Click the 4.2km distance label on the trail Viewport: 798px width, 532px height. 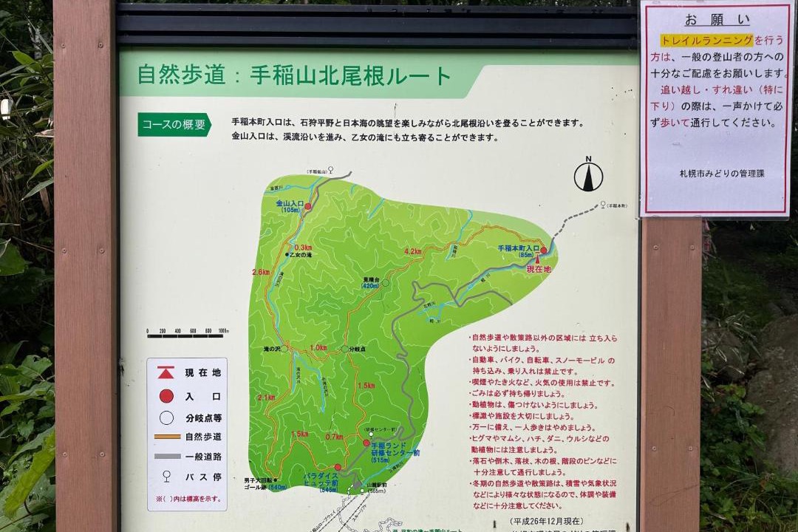coord(412,252)
